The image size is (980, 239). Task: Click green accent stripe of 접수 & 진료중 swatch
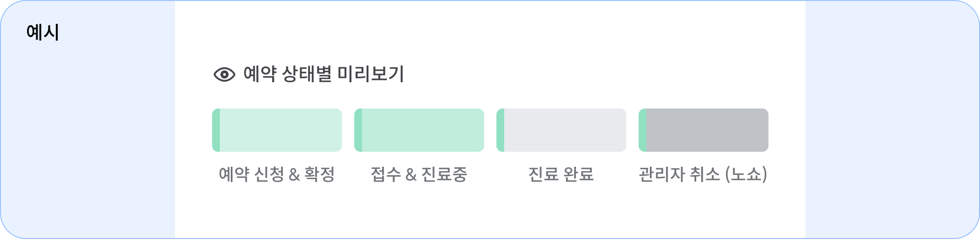[x=358, y=130]
